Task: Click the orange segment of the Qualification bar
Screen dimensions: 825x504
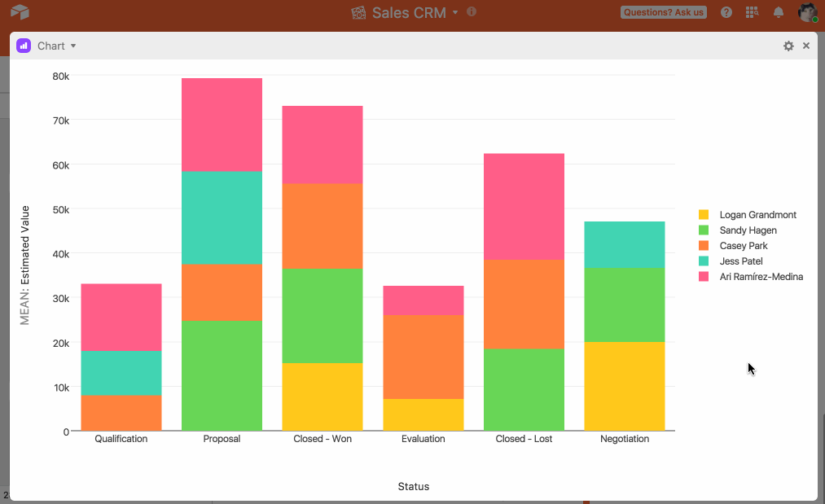Action: [121, 413]
